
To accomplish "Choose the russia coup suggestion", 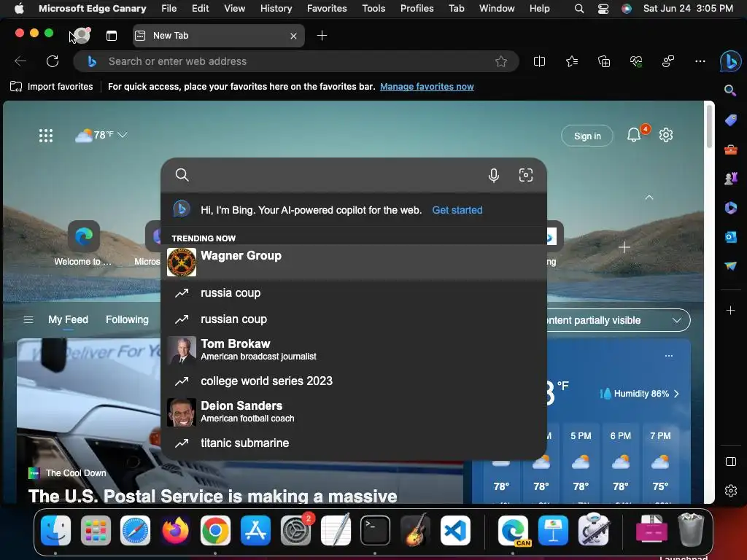I will [354, 293].
